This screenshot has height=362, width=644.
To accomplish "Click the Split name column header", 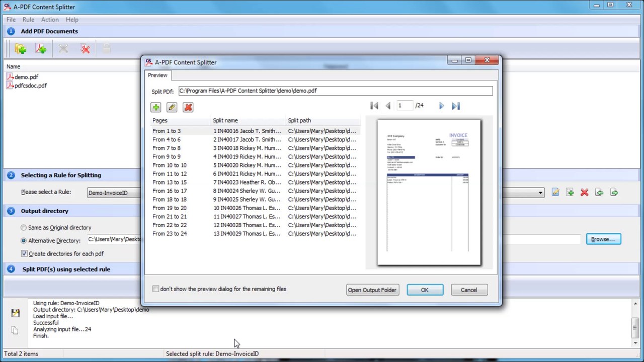I will click(249, 121).
